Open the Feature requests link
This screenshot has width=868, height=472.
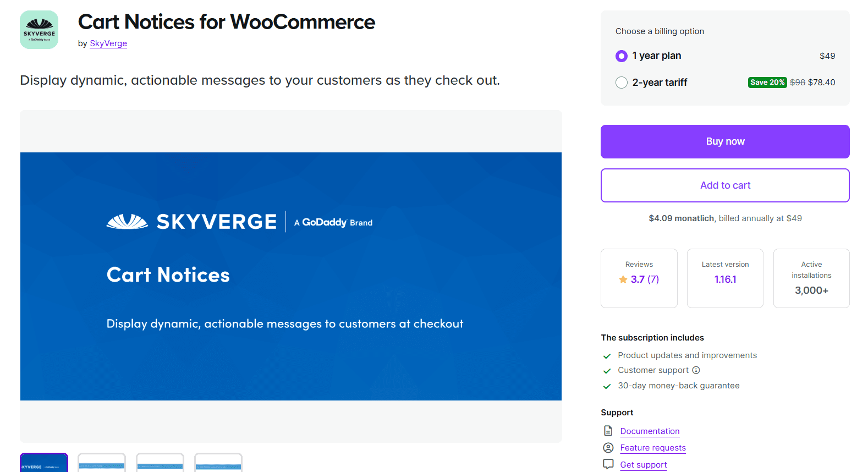[x=652, y=447]
